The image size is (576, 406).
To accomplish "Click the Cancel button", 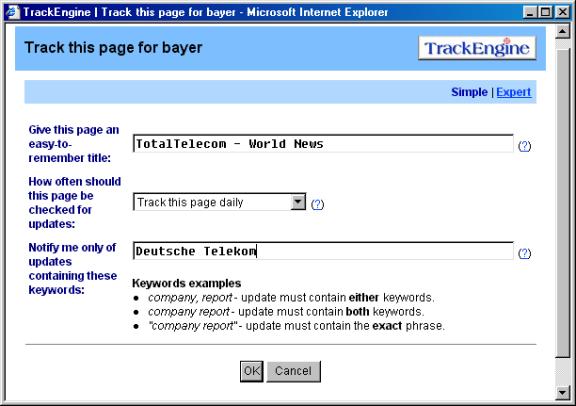I will 294,371.
